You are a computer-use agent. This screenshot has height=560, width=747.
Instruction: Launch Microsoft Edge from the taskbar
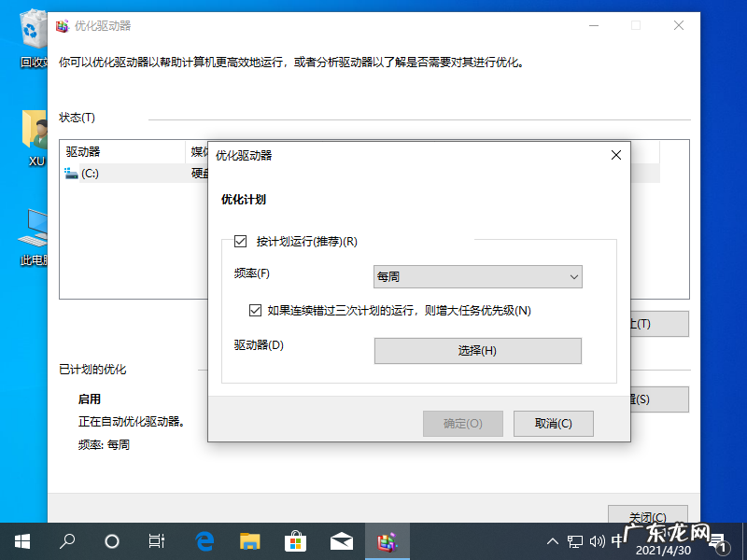coord(204,540)
